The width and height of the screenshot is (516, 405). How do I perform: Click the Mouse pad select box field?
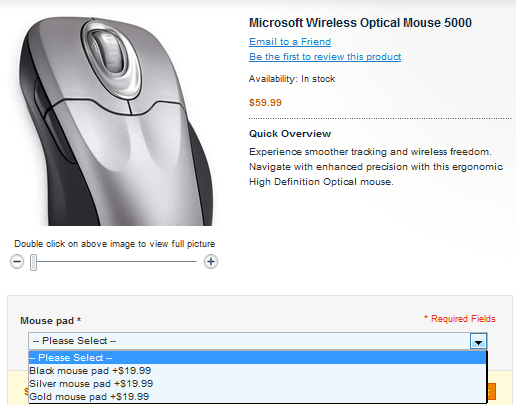[258, 341]
